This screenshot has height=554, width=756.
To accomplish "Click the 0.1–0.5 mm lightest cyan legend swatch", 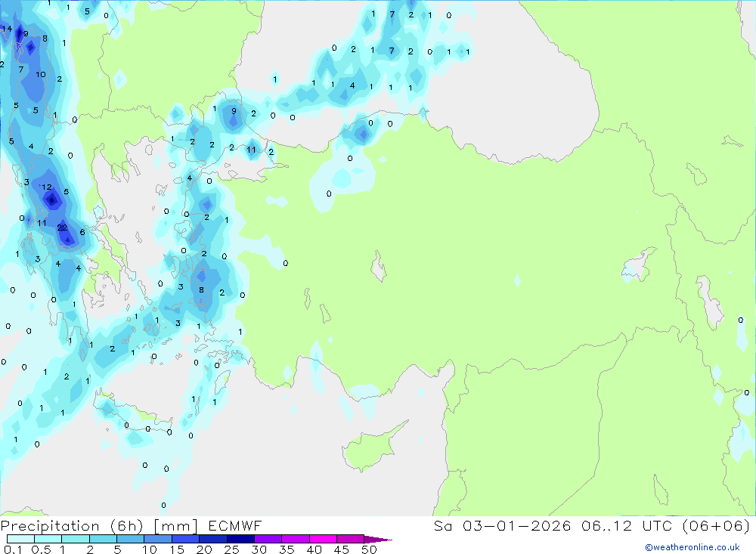I will (20, 539).
